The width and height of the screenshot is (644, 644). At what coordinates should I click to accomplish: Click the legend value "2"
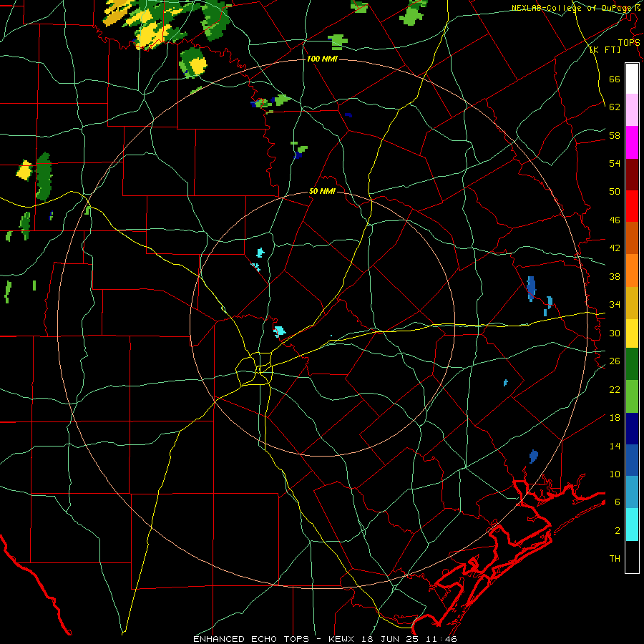(x=618, y=530)
